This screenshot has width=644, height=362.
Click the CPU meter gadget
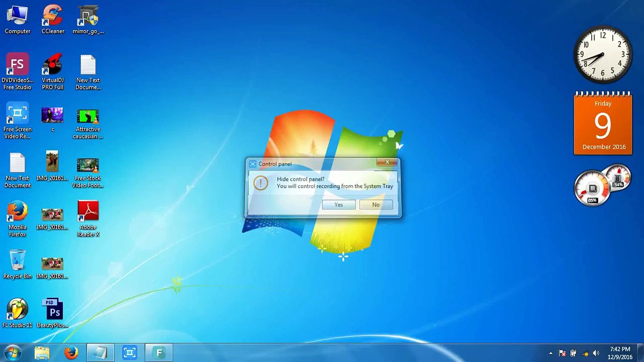(603, 186)
